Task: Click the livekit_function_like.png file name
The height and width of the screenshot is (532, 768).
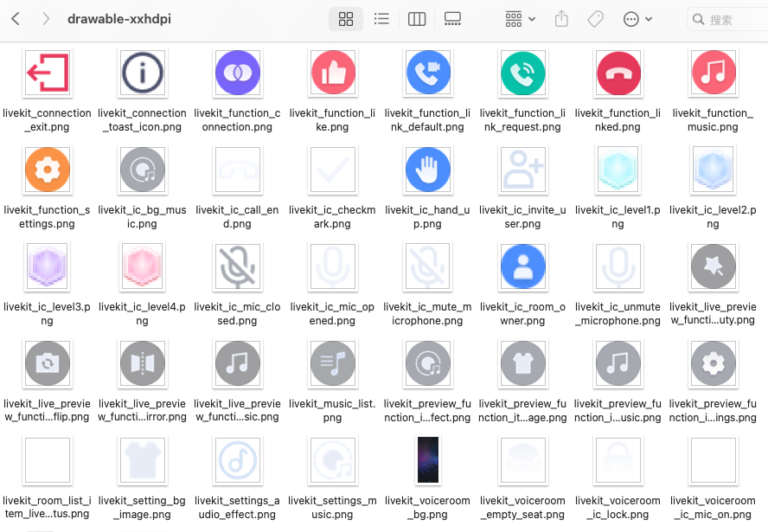Action: click(333, 120)
